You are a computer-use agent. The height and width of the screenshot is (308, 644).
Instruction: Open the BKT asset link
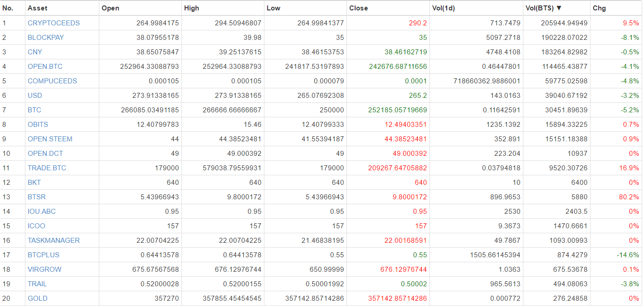[34, 183]
